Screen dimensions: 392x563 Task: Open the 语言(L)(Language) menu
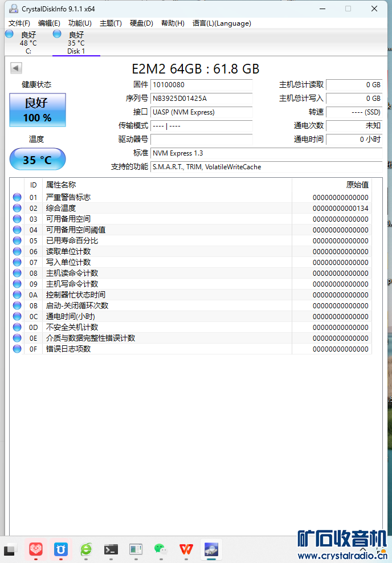tap(222, 23)
